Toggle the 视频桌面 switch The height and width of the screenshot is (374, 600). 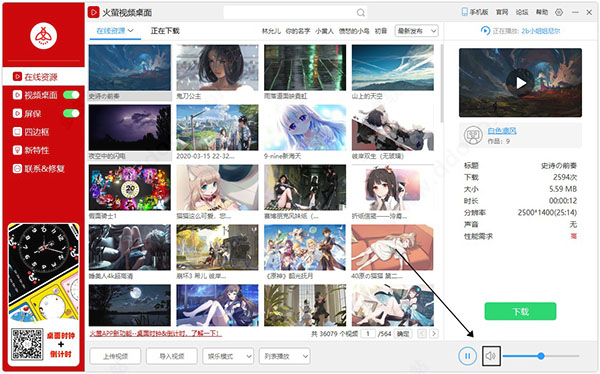tap(71, 95)
